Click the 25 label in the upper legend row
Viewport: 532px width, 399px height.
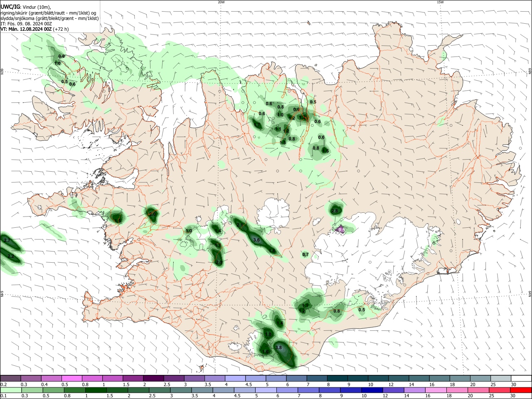point(493,384)
